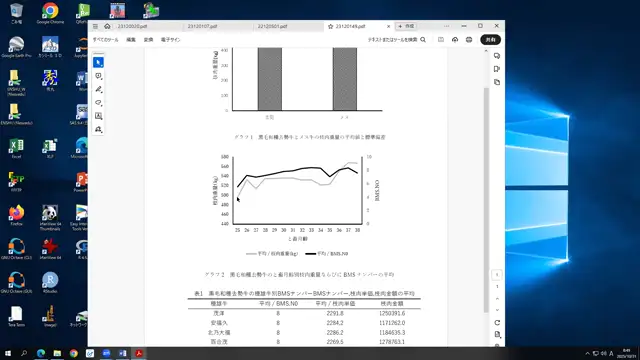Go to next page with down chevron
This screenshot has width=640, height=360.
(x=497, y=310)
